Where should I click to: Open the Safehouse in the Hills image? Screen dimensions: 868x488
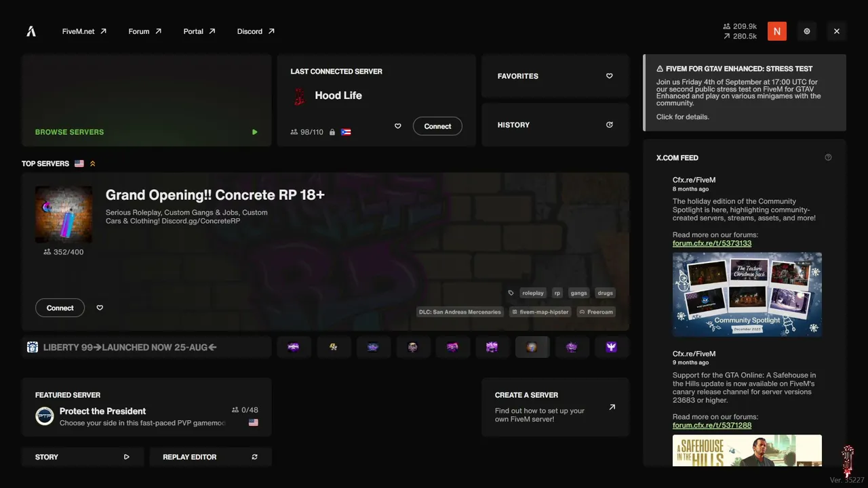[x=747, y=451]
